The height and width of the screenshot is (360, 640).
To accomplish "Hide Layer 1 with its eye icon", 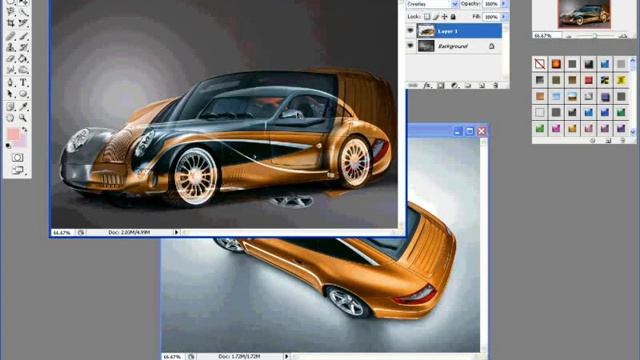I will [411, 31].
